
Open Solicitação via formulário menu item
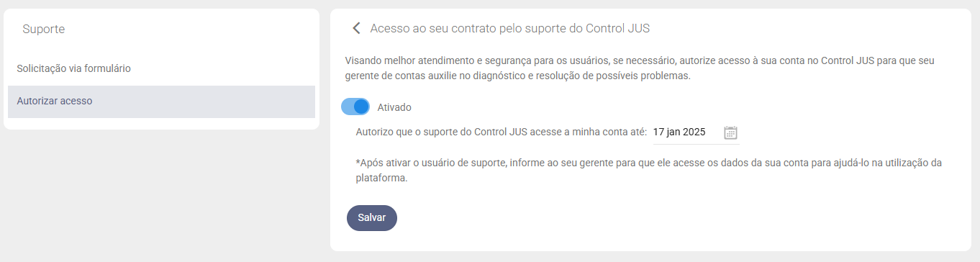coord(73,68)
